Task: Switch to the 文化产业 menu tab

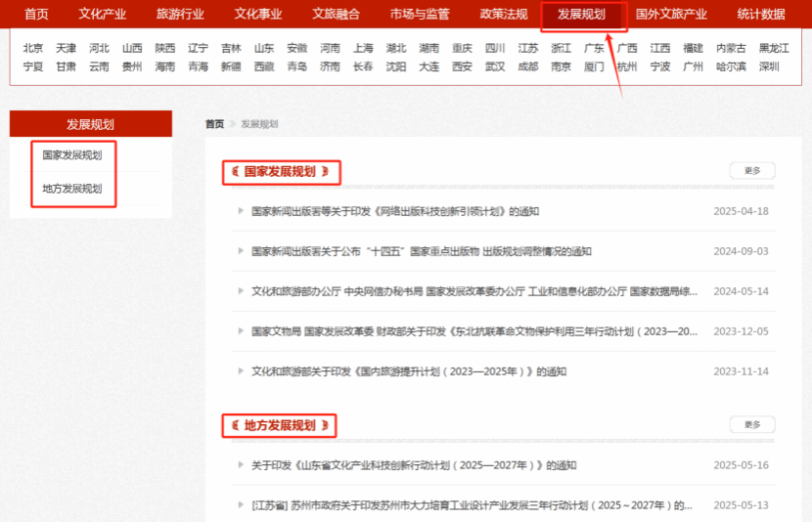Action: (x=102, y=14)
